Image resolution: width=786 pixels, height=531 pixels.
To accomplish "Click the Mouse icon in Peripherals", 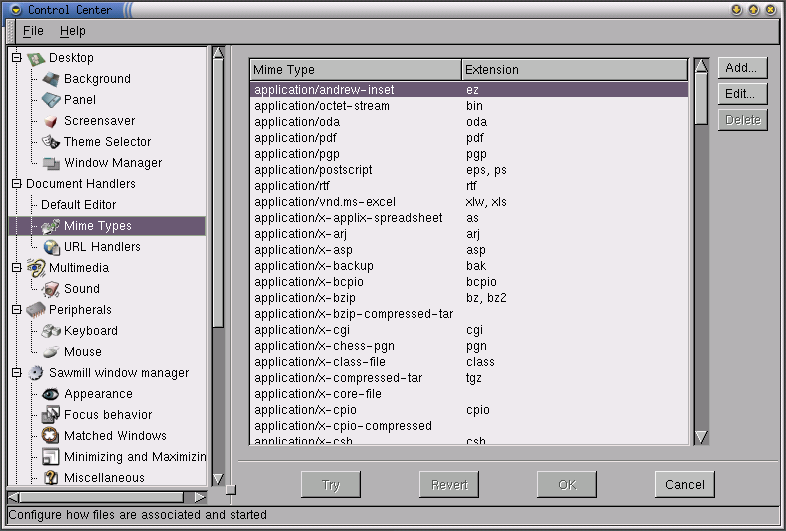I will pyautogui.click(x=51, y=352).
